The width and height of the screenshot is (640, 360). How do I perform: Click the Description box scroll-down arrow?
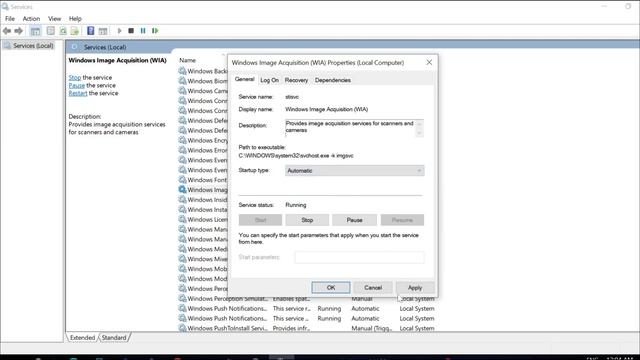419,133
